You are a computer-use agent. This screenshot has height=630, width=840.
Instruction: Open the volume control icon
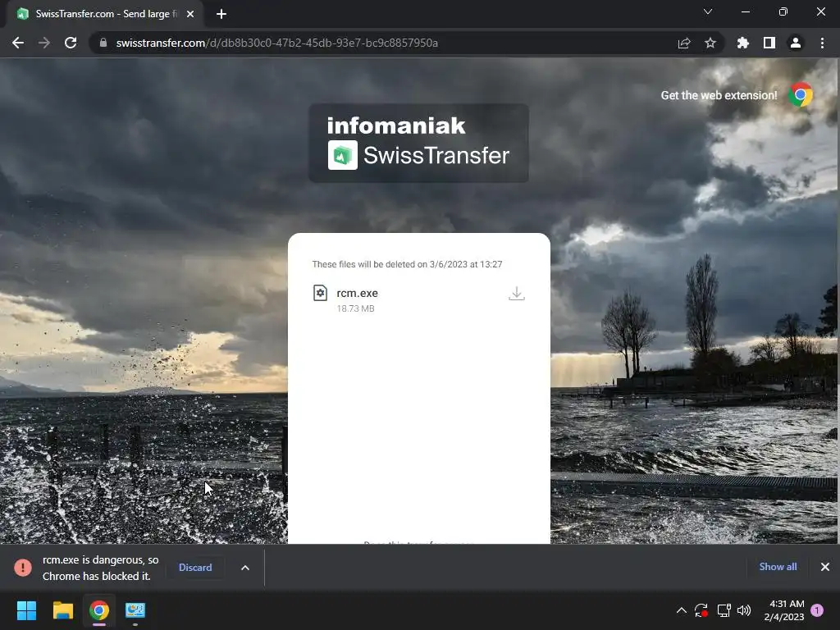pyautogui.click(x=744, y=610)
